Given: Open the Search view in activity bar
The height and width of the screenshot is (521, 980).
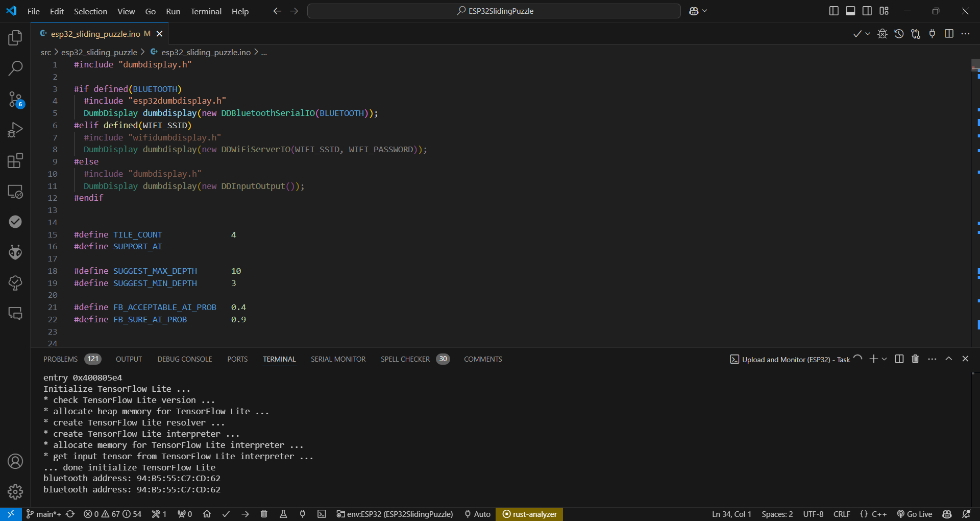Looking at the screenshot, I should (15, 68).
